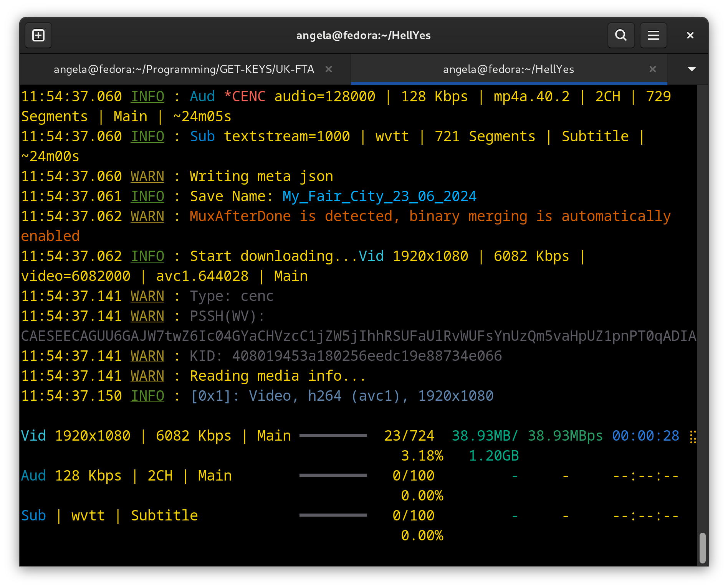The width and height of the screenshot is (728, 588).
Task: Click the red *CENC label
Action: 245,97
